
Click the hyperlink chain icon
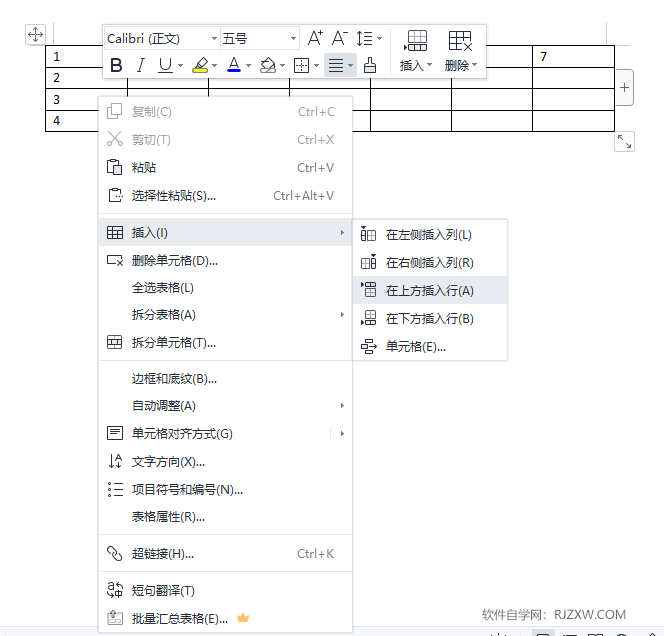pos(114,553)
